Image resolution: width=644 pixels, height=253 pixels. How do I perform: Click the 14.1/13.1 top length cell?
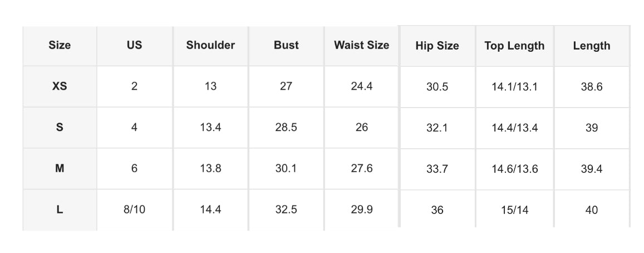(514, 87)
